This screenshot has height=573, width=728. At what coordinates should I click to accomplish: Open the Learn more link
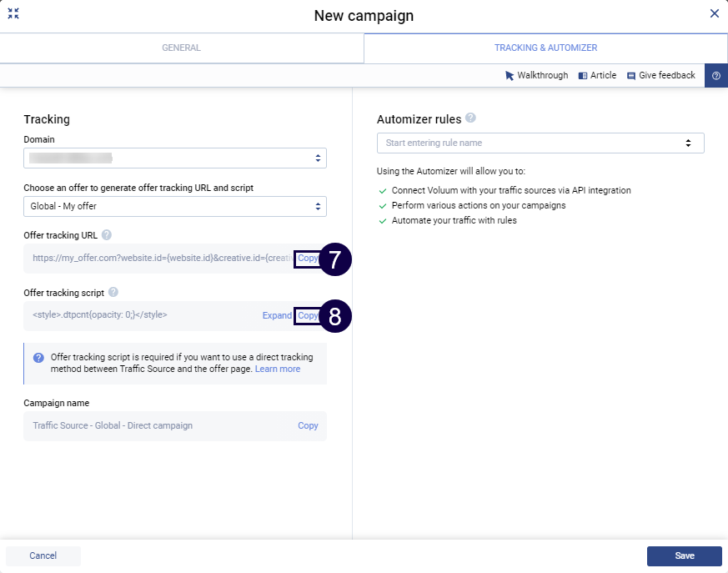pyautogui.click(x=278, y=369)
